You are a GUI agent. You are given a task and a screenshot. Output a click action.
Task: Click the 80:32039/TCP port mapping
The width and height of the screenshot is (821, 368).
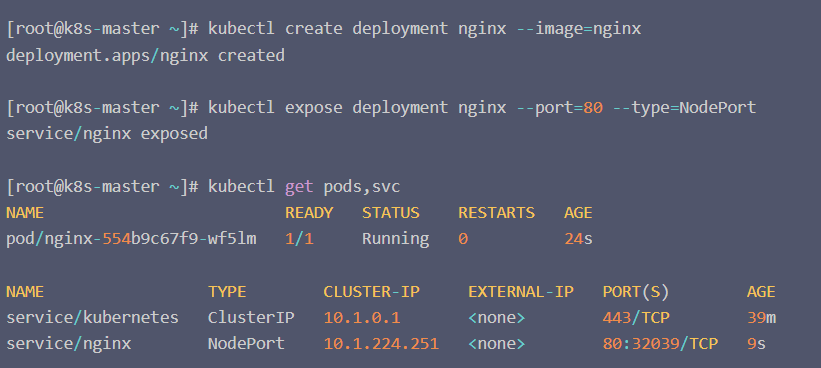pos(660,344)
